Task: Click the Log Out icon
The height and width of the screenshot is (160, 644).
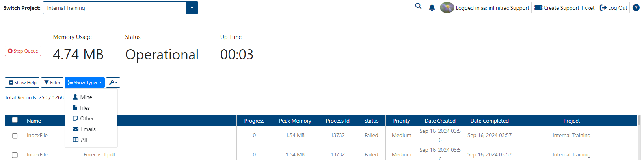Action: coord(603,7)
